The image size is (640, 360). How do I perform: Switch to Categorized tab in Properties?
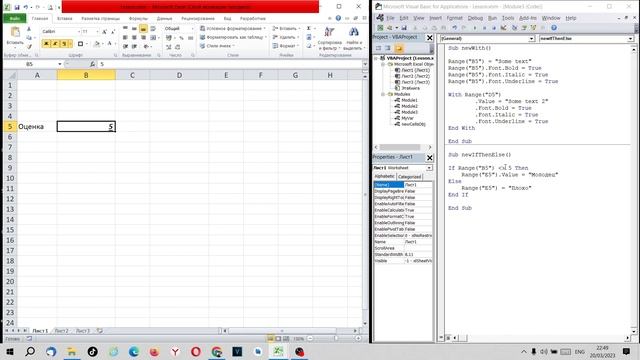click(409, 177)
